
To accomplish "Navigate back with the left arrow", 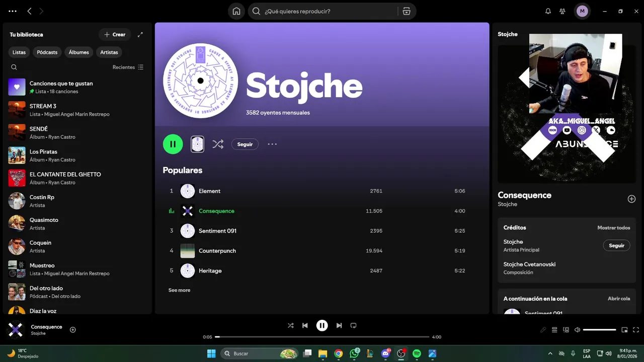I will [x=29, y=11].
